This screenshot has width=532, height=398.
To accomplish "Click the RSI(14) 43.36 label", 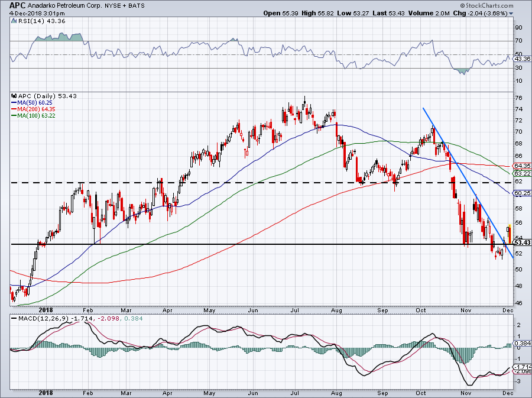I will (x=42, y=21).
